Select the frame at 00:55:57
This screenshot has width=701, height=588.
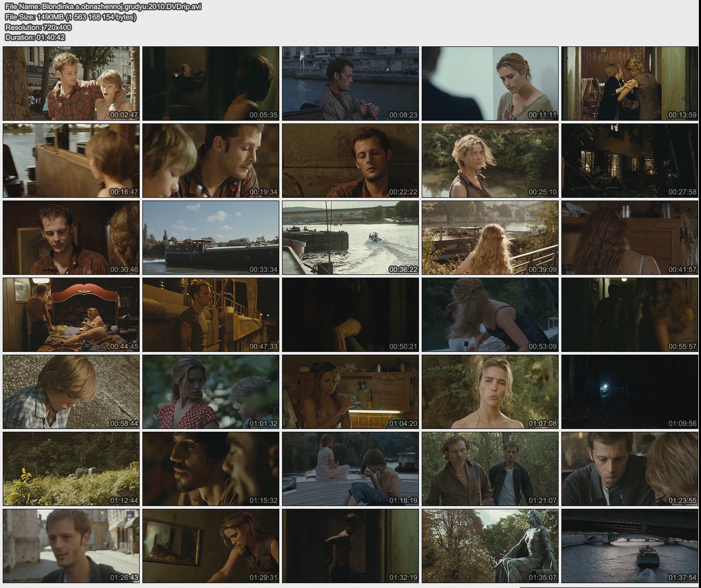pos(630,315)
